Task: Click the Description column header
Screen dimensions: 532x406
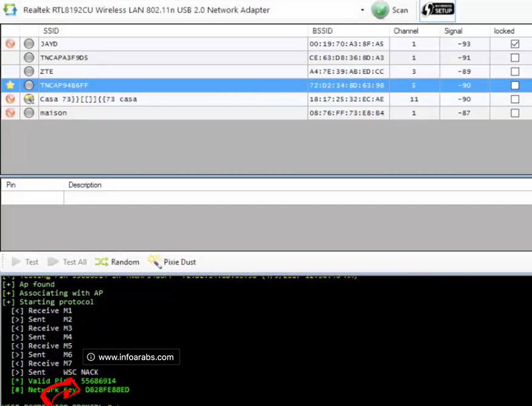Action: pyautogui.click(x=85, y=185)
